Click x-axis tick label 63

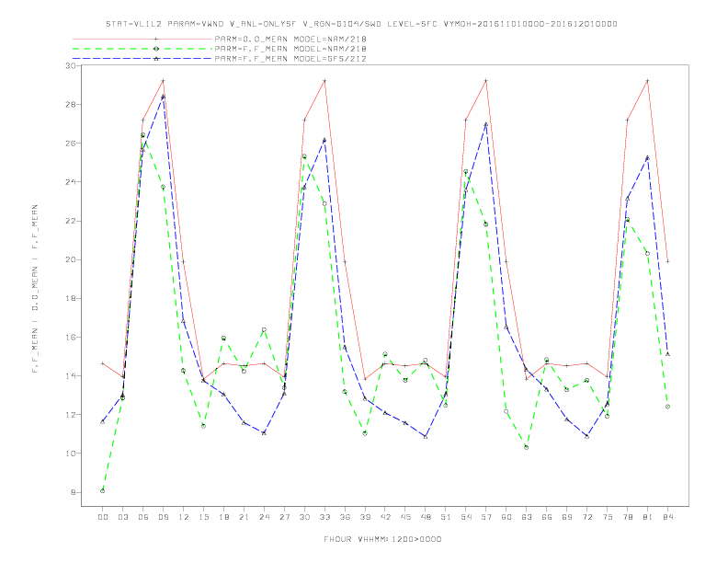(527, 517)
